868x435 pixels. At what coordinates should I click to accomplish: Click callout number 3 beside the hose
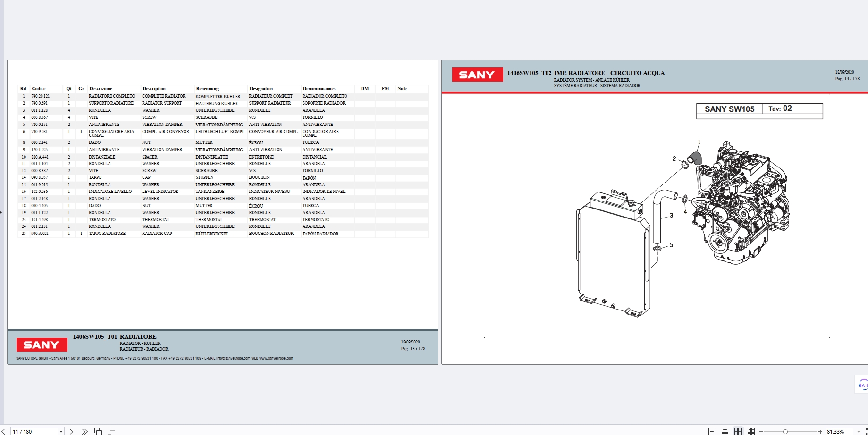(x=671, y=215)
